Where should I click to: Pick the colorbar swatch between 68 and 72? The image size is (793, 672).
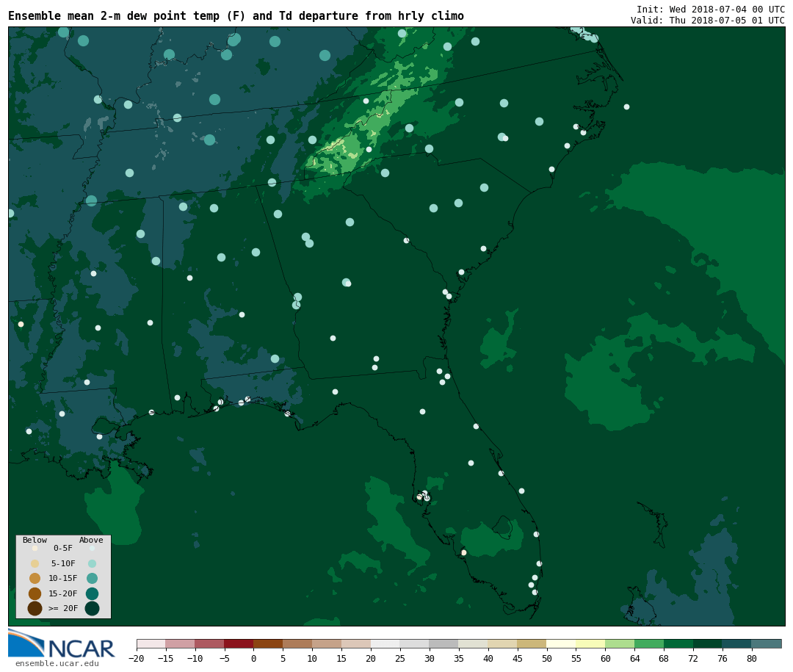(x=678, y=643)
